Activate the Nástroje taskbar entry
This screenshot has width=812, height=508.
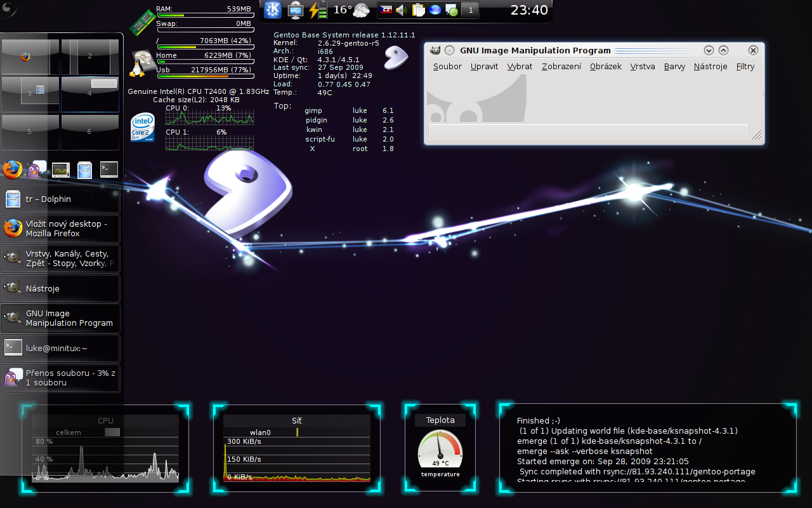pos(60,288)
